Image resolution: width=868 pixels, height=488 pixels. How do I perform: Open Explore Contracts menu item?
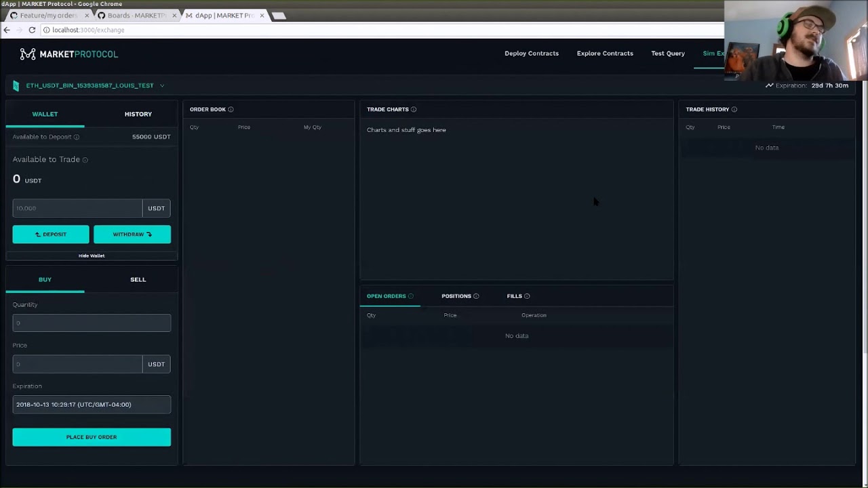(605, 54)
